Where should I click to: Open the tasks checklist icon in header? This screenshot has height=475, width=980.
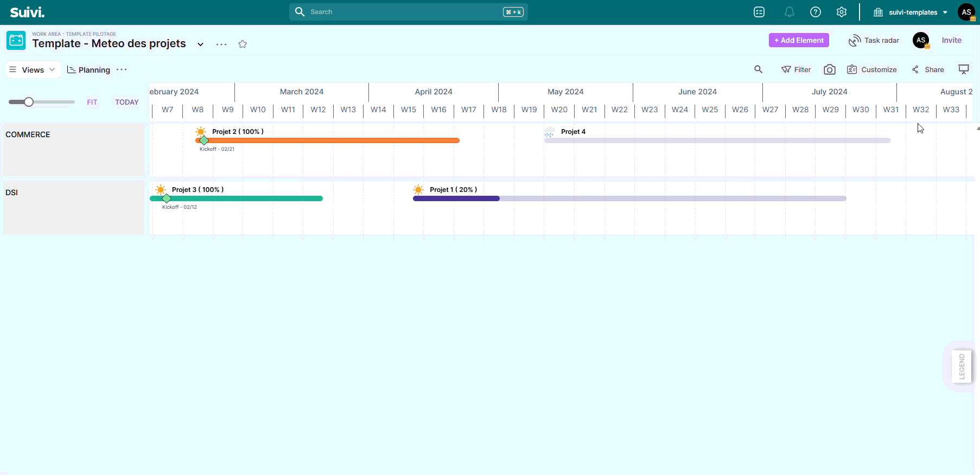pyautogui.click(x=759, y=12)
